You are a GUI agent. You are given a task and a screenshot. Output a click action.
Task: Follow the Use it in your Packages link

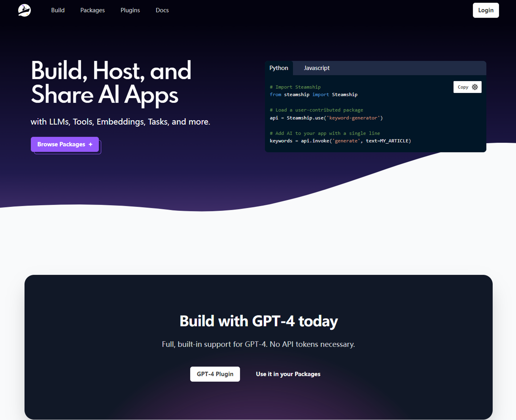point(288,374)
